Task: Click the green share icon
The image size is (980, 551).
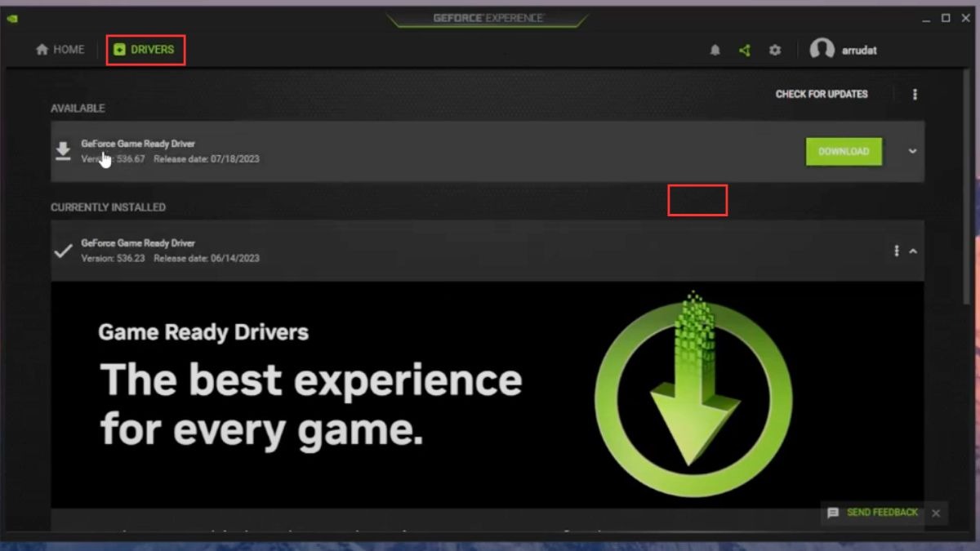Action: pos(745,51)
